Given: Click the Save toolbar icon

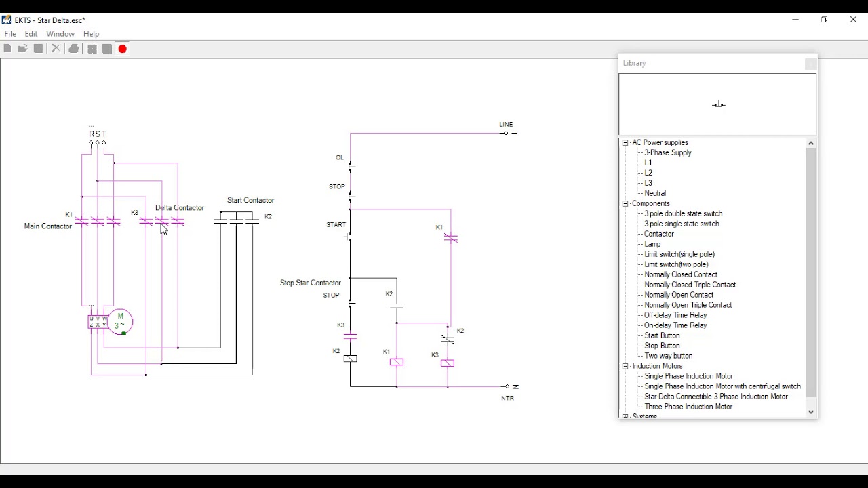Looking at the screenshot, I should [39, 49].
